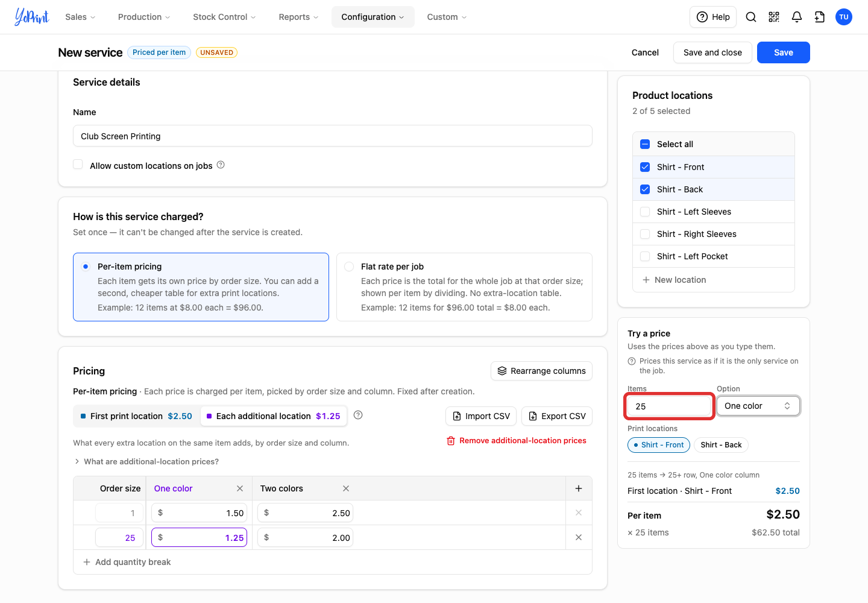This screenshot has height=603, width=868.
Task: Open the QR code scanner icon
Action: 774,17
